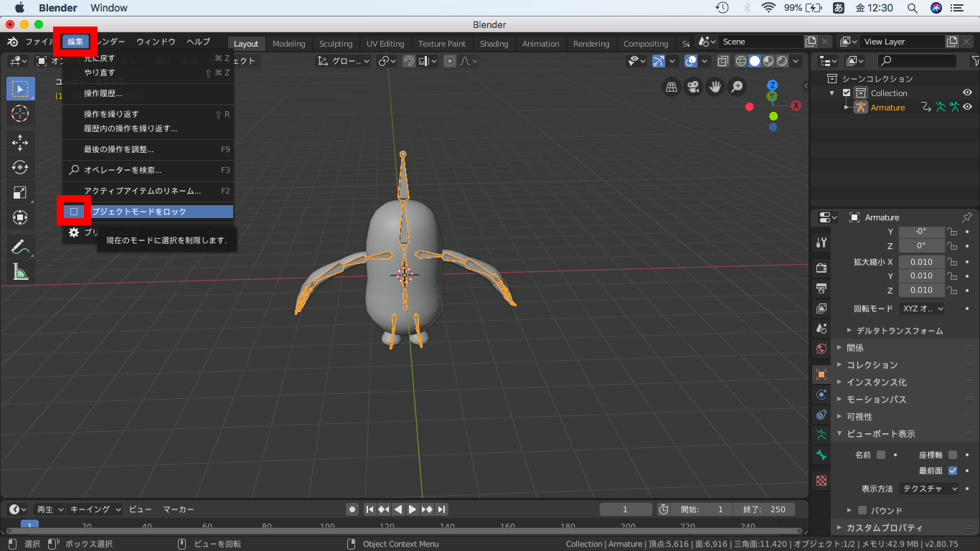Image resolution: width=980 pixels, height=551 pixels.
Task: Enable the バウンド checkbox
Action: (862, 510)
